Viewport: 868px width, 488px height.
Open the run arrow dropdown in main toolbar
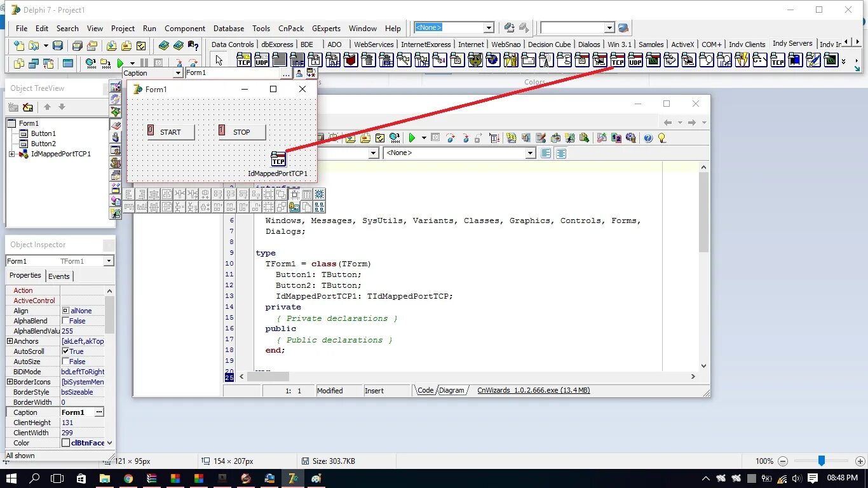pos(132,63)
